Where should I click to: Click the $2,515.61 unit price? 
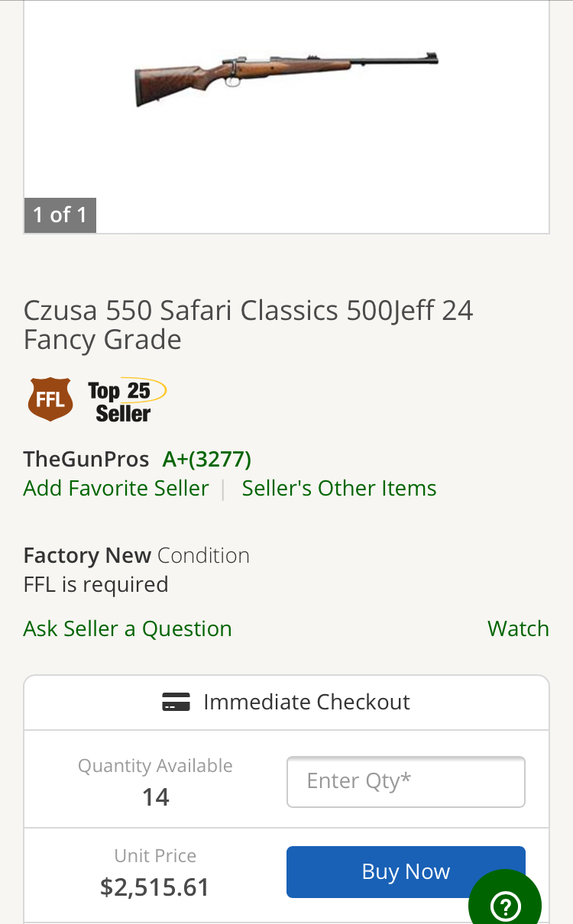pos(155,887)
